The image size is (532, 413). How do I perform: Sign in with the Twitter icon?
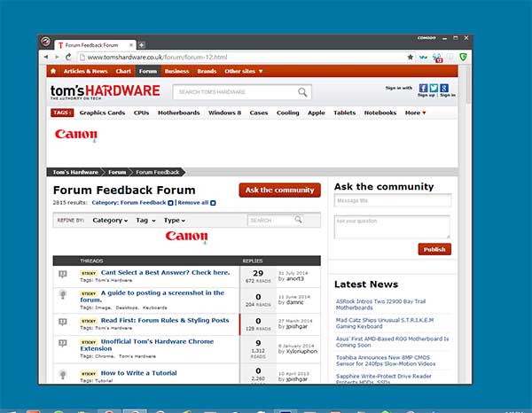click(434, 88)
